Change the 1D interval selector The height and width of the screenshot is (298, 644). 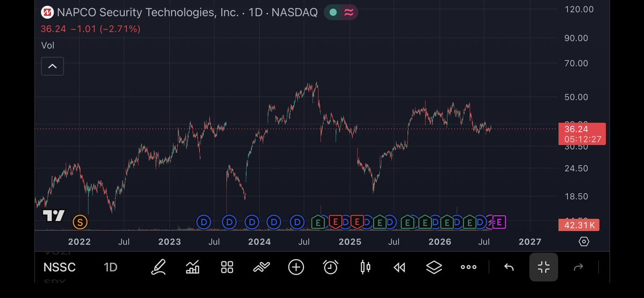coord(111,267)
